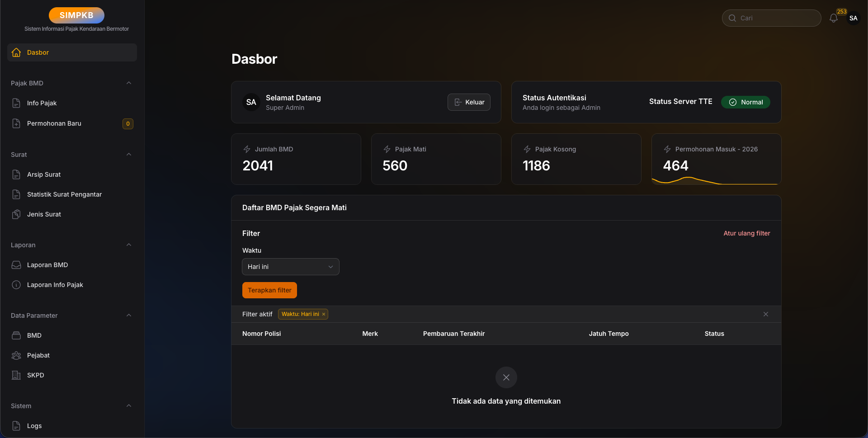
Task: Open Jenis Surat menu item
Action: (72, 214)
